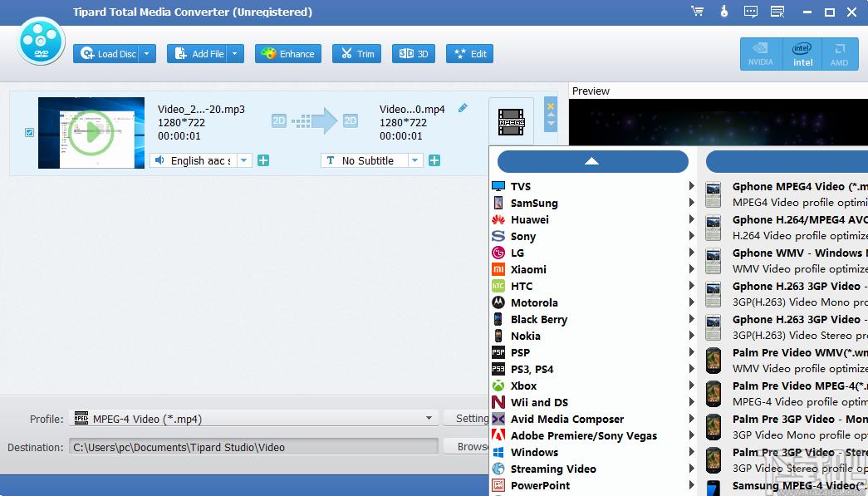Expand the TVS submenu arrow

[691, 186]
